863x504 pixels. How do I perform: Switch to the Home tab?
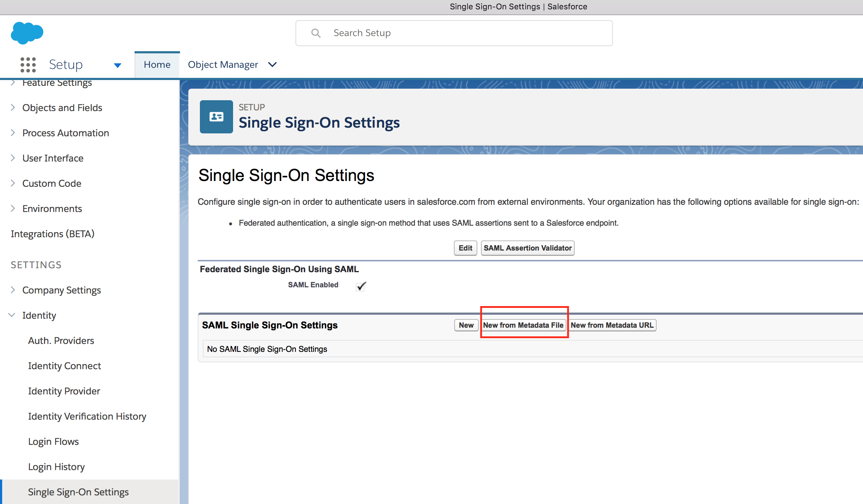[157, 65]
